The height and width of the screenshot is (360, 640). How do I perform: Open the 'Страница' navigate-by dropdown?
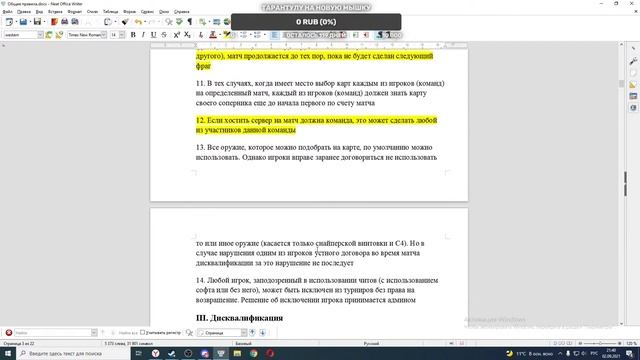[244, 333]
